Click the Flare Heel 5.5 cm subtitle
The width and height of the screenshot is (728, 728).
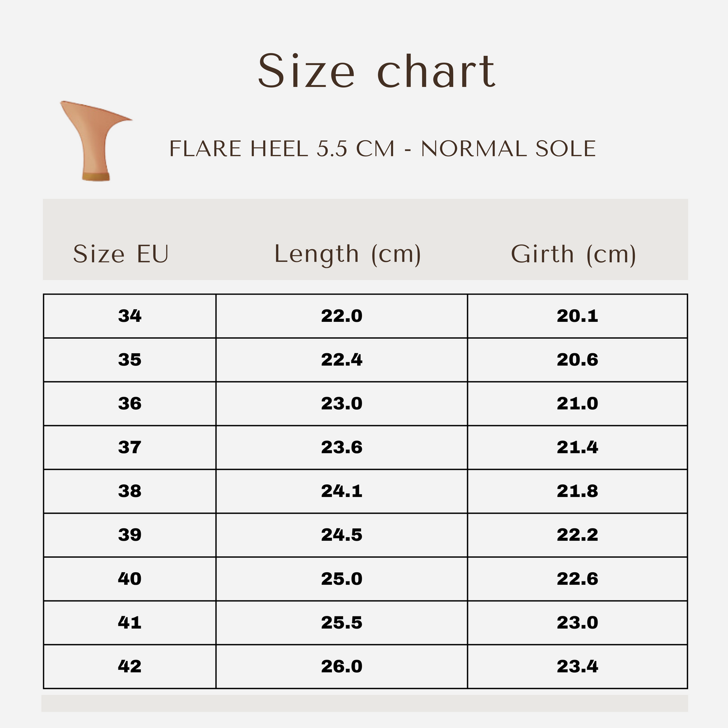click(x=382, y=149)
